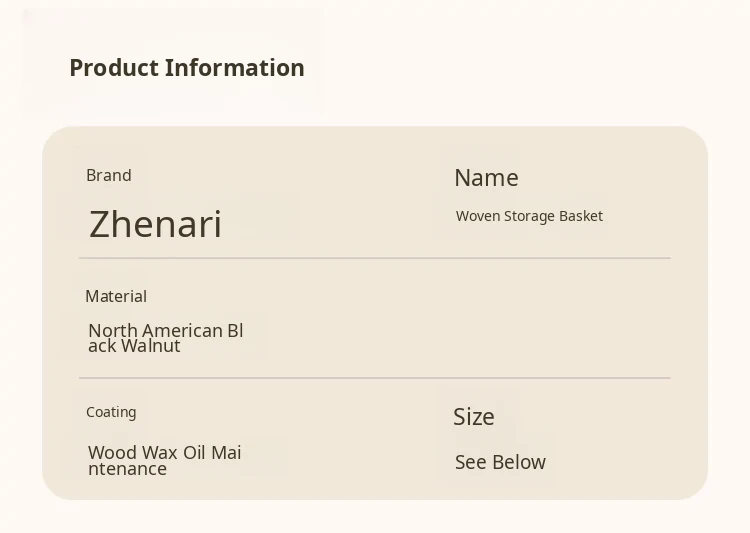Click the "Product Information" heading
Viewport: 750px width, 533px height.
187,68
